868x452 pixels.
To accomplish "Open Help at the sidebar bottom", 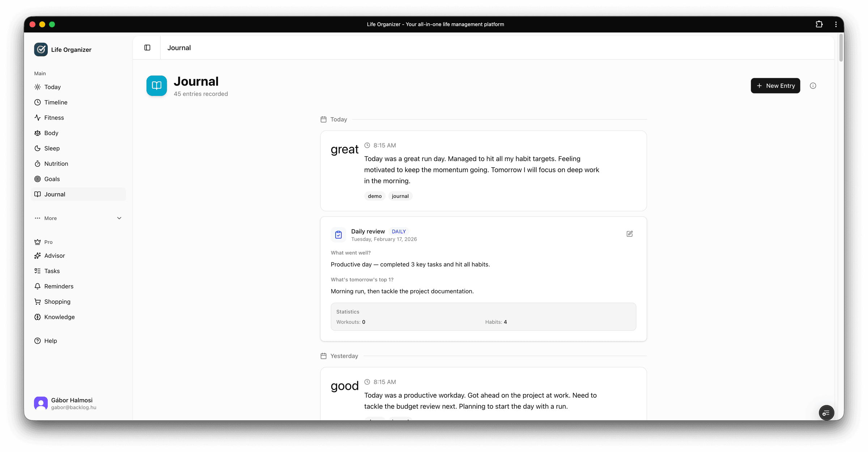I will point(38,341).
